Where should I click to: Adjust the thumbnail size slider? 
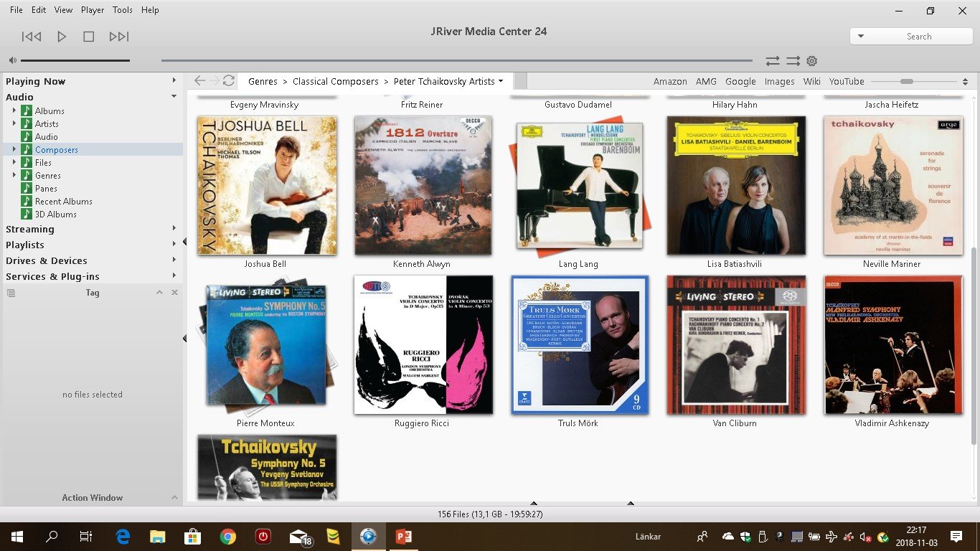[x=907, y=82]
